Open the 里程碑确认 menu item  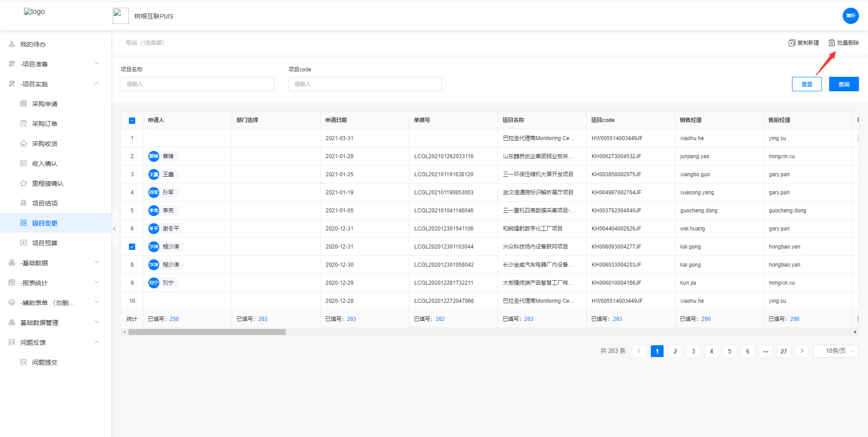click(56, 183)
